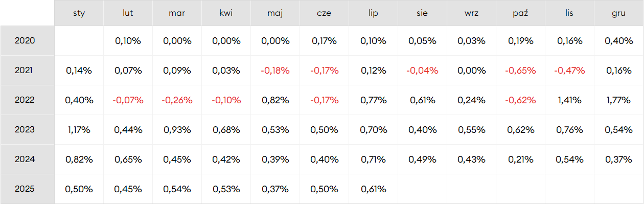Select the sty column header
This screenshot has height=204, width=644.
pyautogui.click(x=79, y=13)
